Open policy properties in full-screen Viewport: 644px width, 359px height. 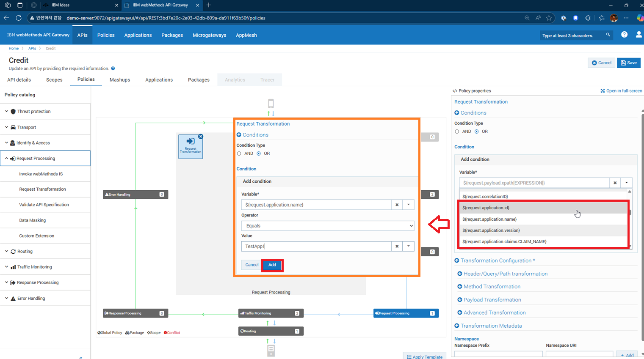[621, 91]
